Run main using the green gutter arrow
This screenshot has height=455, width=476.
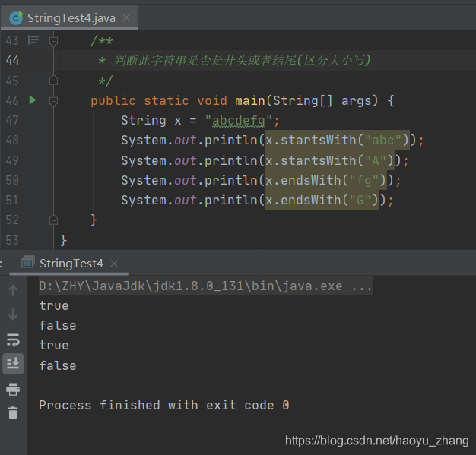[x=33, y=100]
